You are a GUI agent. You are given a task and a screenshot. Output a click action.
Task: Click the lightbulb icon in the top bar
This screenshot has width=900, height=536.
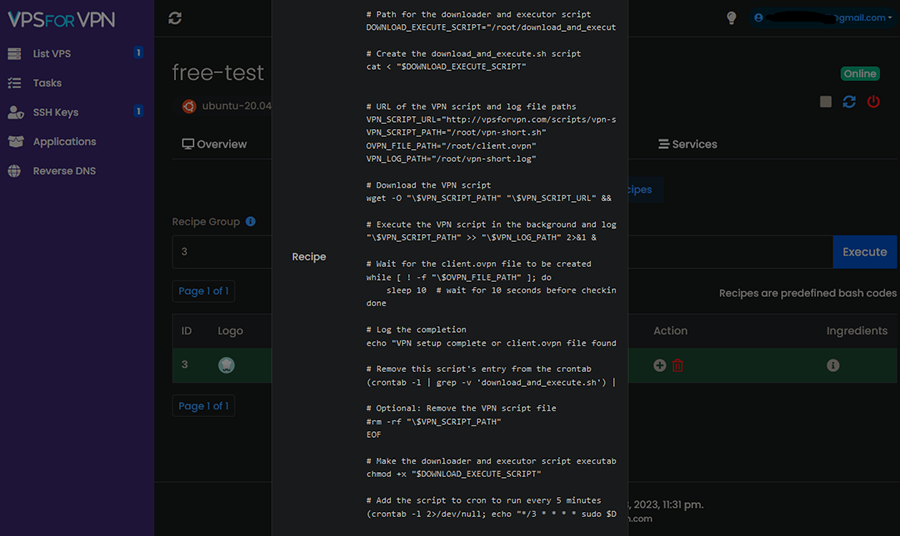(x=731, y=18)
